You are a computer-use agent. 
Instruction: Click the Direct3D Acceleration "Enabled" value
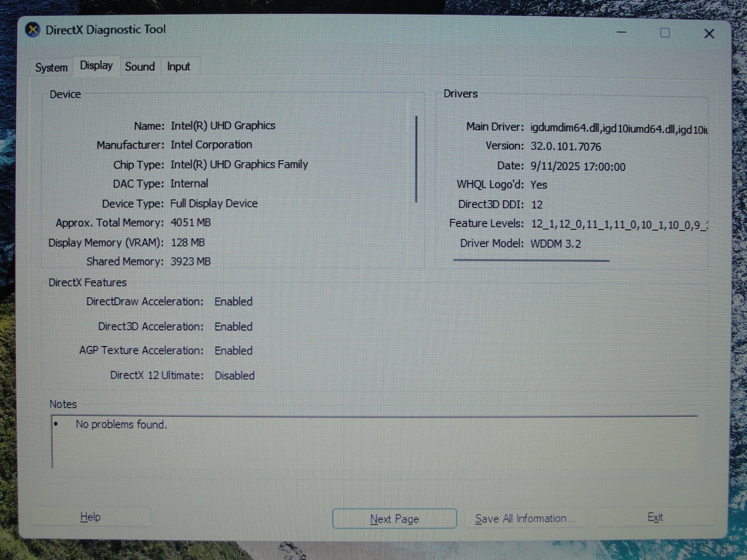(233, 327)
